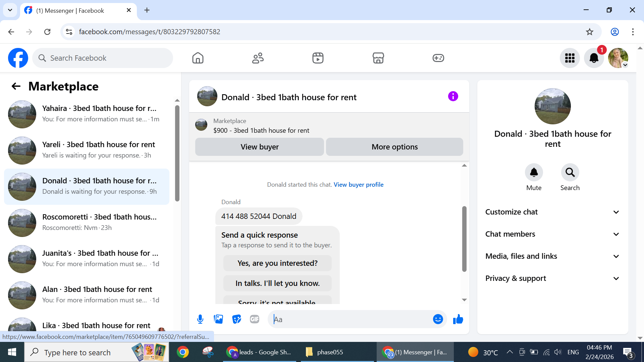The width and height of the screenshot is (644, 362).
Task: Attach a file with the photo icon
Action: click(x=218, y=319)
